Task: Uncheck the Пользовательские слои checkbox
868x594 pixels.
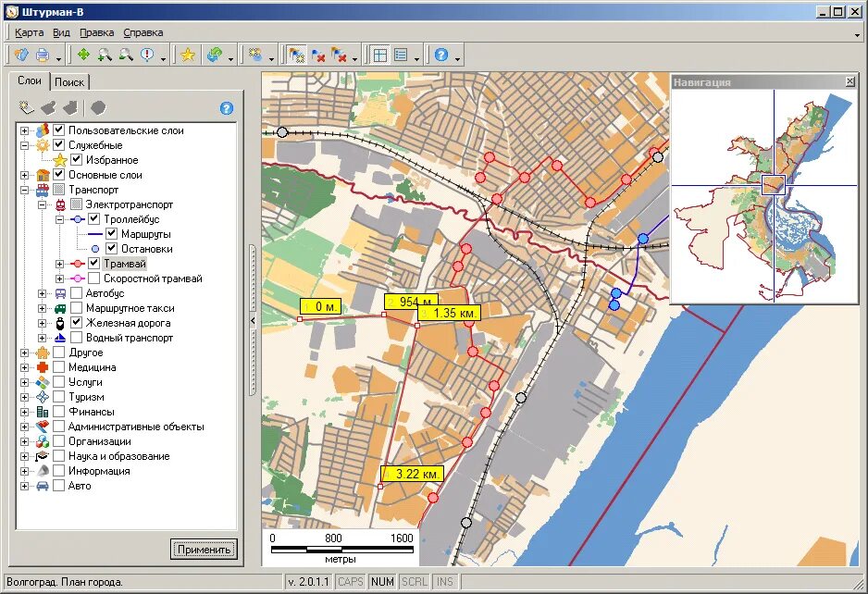Action: (x=59, y=130)
